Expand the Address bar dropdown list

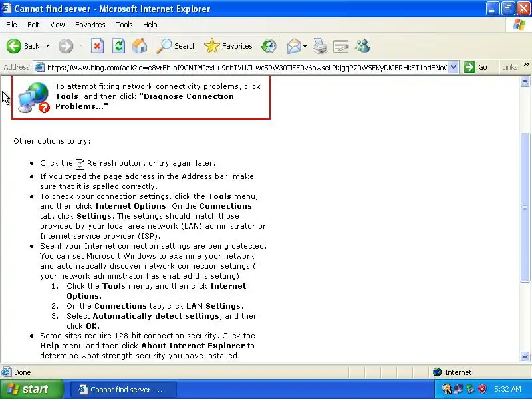(x=453, y=67)
